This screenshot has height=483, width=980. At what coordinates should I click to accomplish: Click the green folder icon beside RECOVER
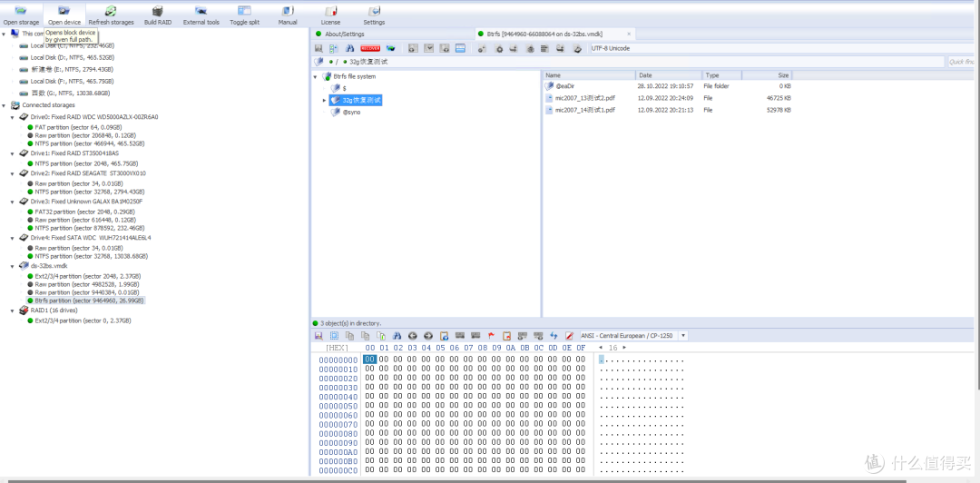tap(390, 48)
